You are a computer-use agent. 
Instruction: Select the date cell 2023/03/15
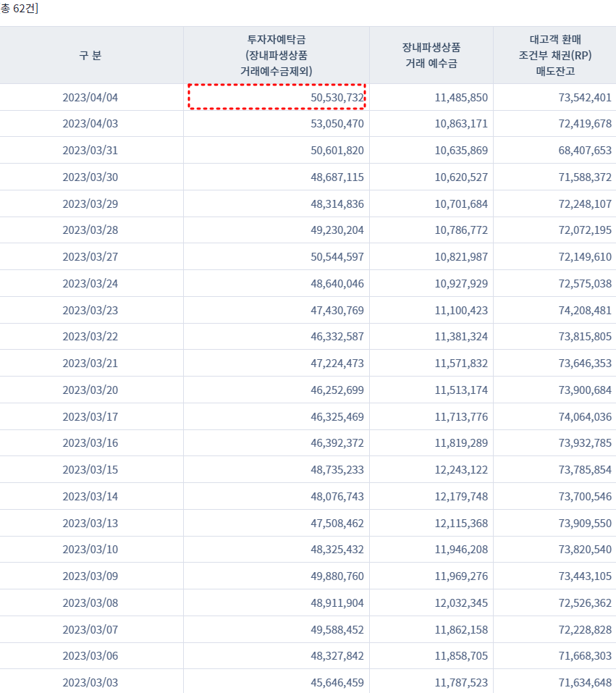coord(90,469)
